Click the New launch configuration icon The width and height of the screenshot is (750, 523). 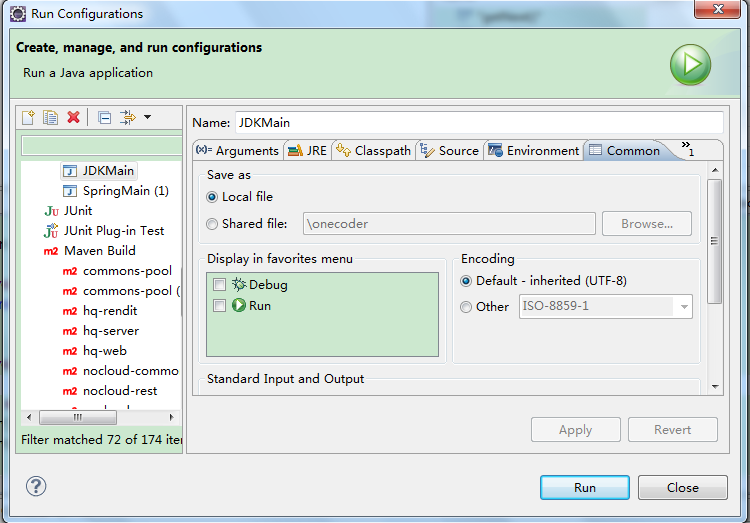tap(28, 118)
